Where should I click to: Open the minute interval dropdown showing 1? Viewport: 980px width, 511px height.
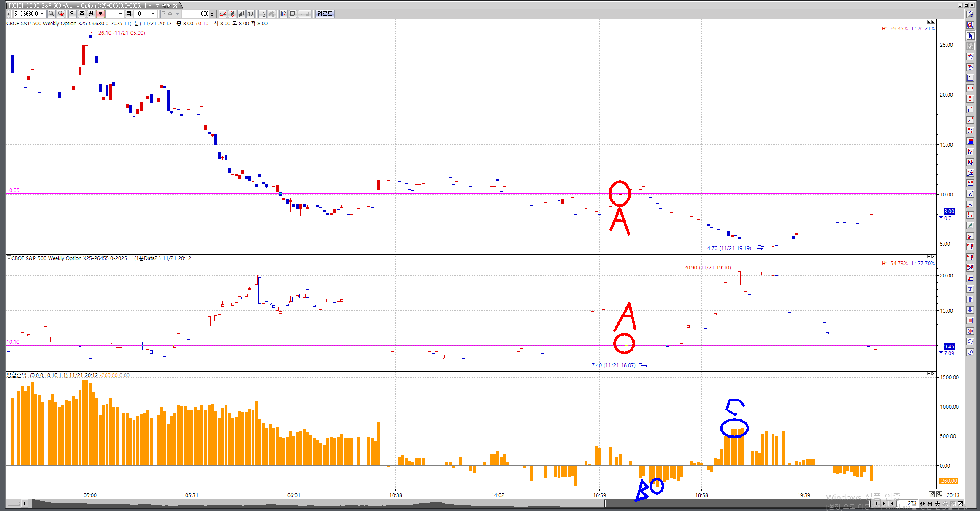[120, 14]
